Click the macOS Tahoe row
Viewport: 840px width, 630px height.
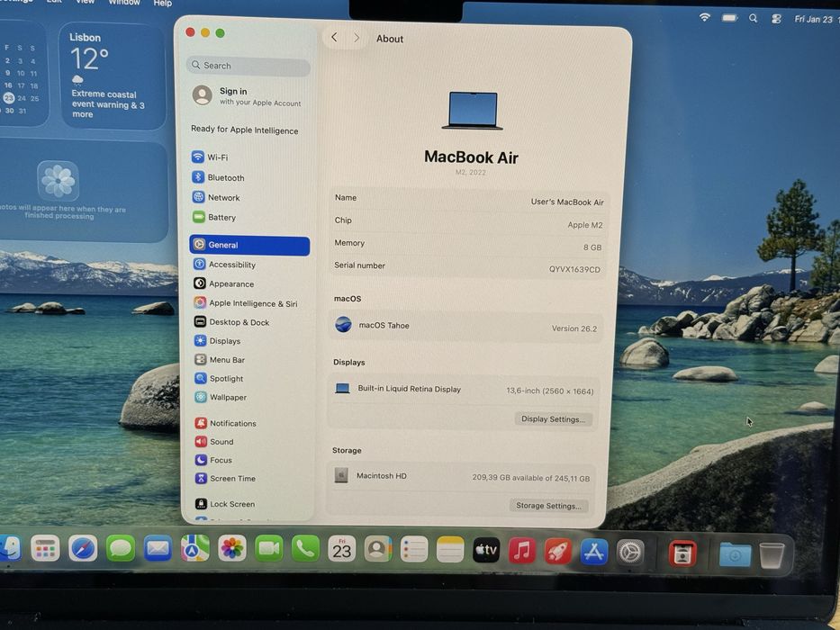pos(465,326)
